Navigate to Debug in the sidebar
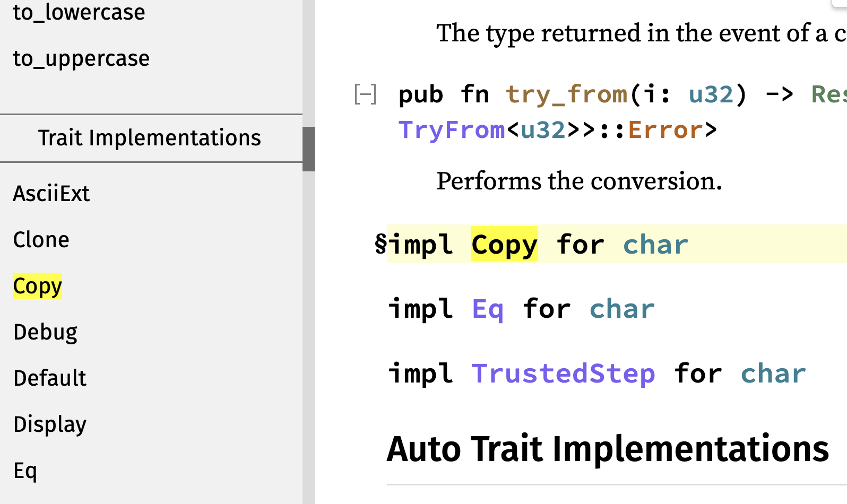 [46, 332]
